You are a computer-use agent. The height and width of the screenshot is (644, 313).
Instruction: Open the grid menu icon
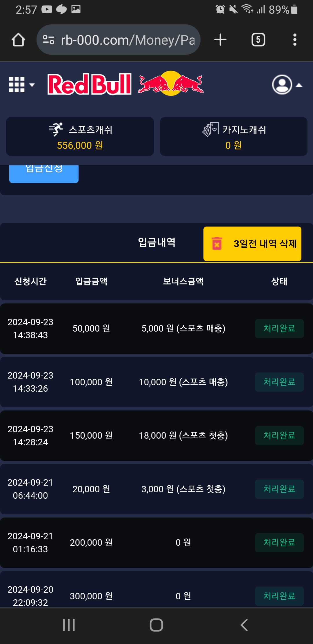21,85
